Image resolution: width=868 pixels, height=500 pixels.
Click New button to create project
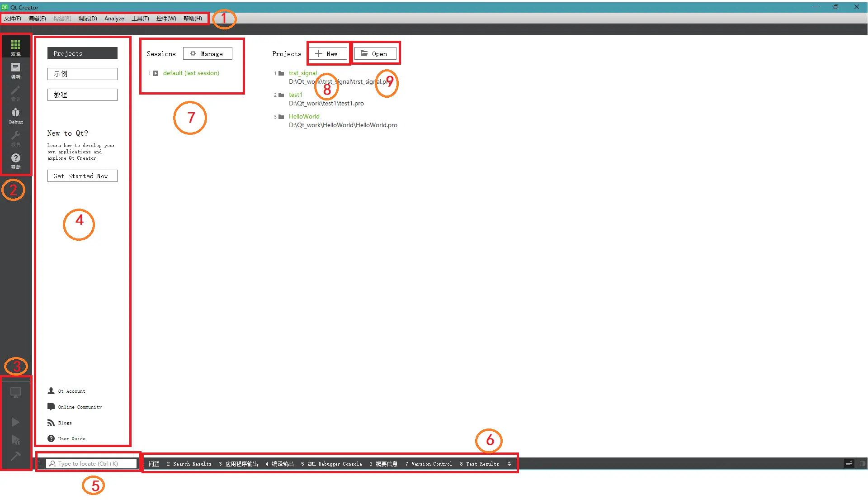pos(327,54)
